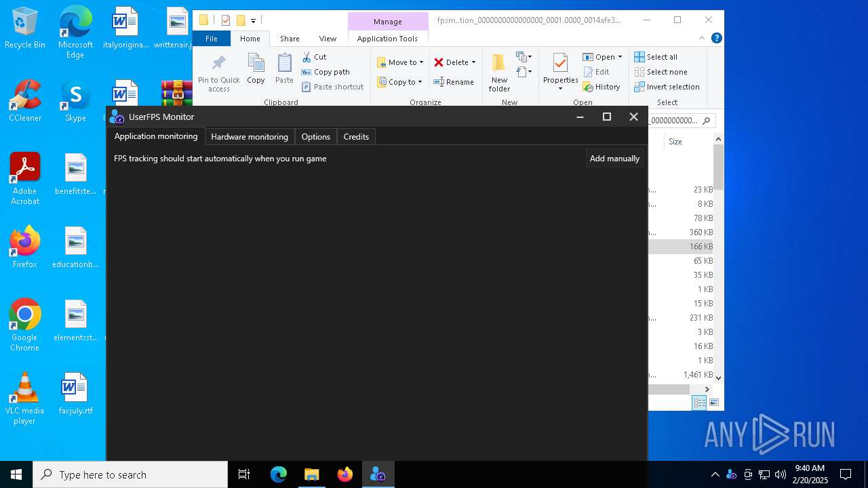Click Edit in the Open group
Viewport: 868px width, 488px height.
click(595, 72)
